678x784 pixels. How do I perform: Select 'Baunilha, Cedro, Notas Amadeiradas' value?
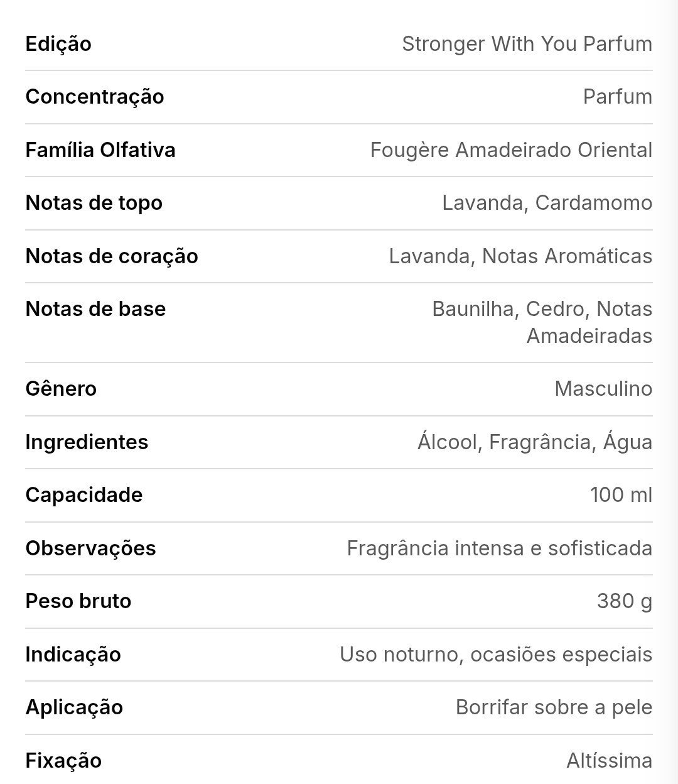(542, 322)
